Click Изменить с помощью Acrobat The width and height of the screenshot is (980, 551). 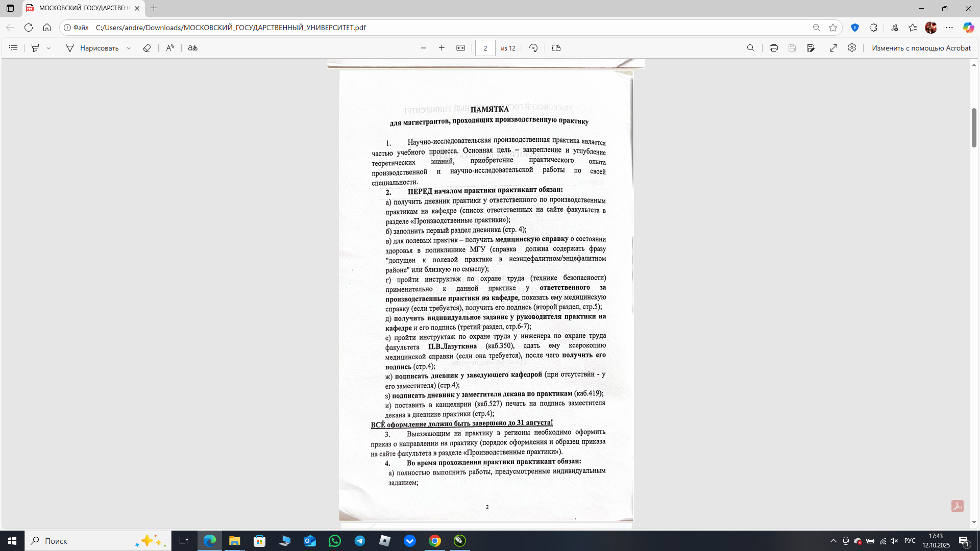(921, 47)
